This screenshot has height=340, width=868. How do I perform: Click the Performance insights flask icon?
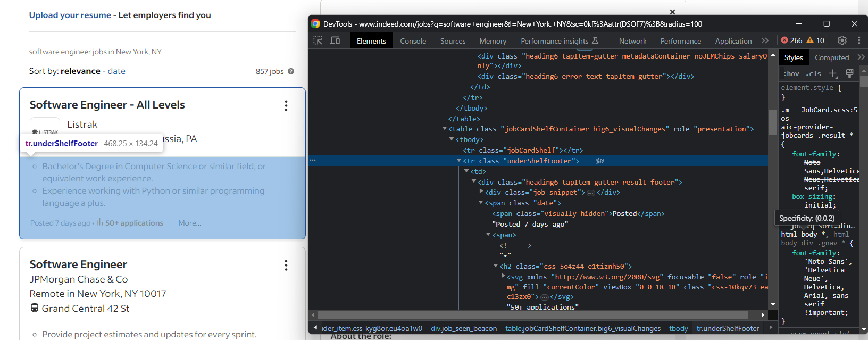click(595, 40)
